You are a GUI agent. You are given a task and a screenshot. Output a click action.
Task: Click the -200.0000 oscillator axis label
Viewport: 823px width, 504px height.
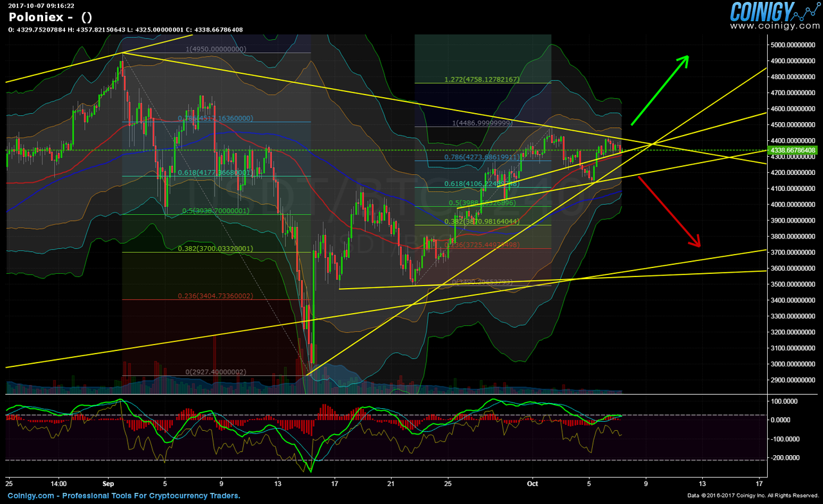tap(785, 458)
